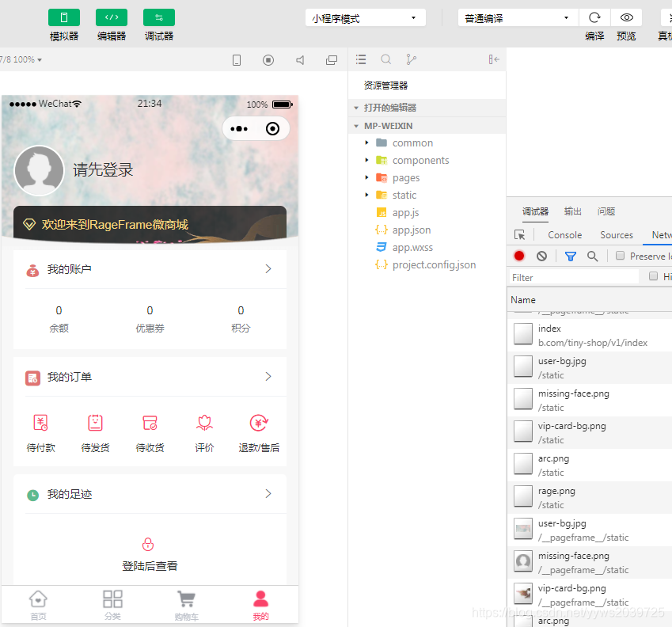
Task: Click the default user avatar image
Action: click(x=39, y=170)
